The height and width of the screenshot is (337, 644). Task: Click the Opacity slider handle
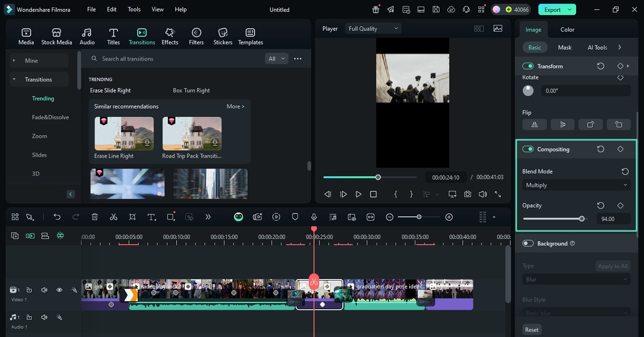[582, 219]
